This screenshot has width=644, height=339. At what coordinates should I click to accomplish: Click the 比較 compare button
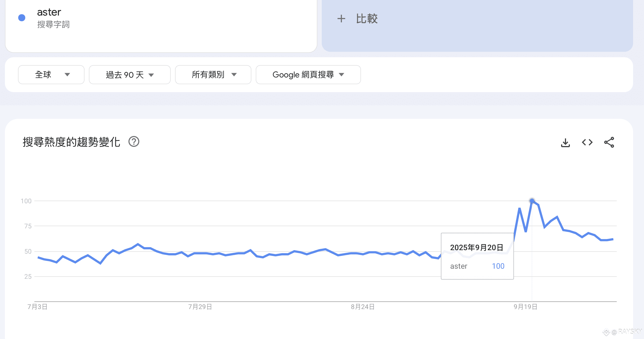(x=366, y=19)
